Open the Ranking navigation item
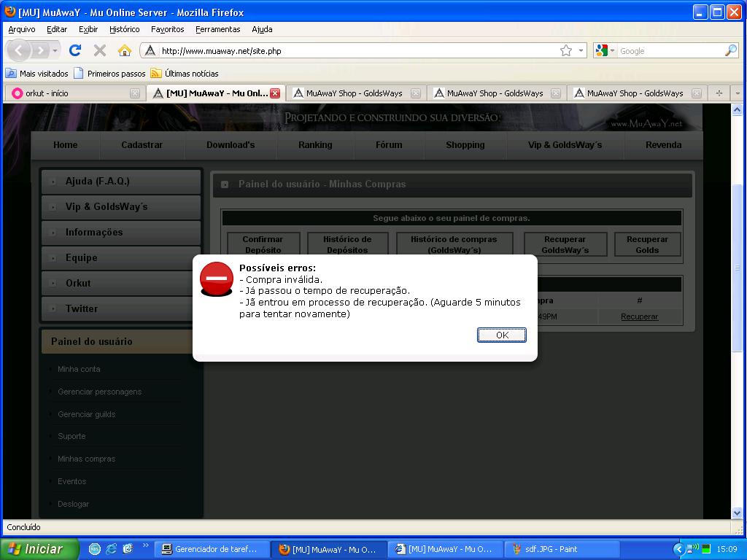 tap(315, 145)
